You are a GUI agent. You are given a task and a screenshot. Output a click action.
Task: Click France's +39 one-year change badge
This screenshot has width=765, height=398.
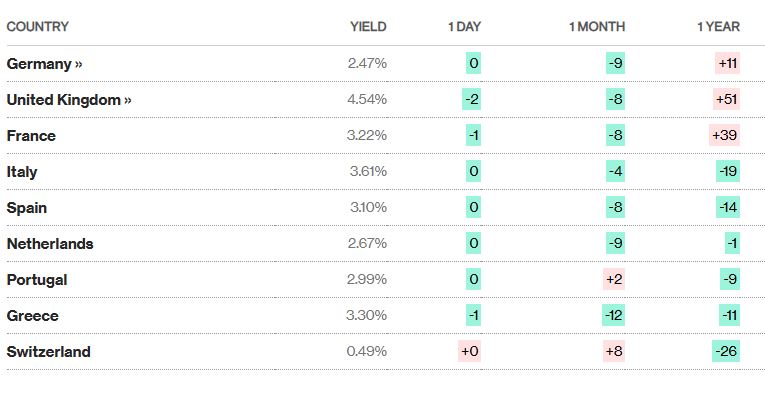point(725,135)
